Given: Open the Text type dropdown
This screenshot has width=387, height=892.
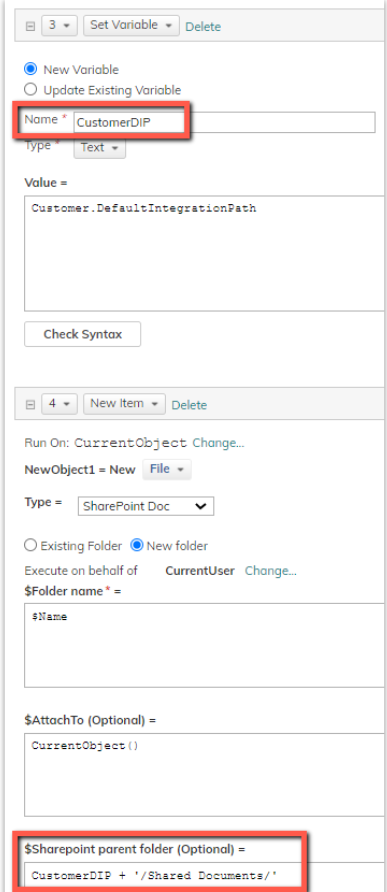Looking at the screenshot, I should click(100, 147).
